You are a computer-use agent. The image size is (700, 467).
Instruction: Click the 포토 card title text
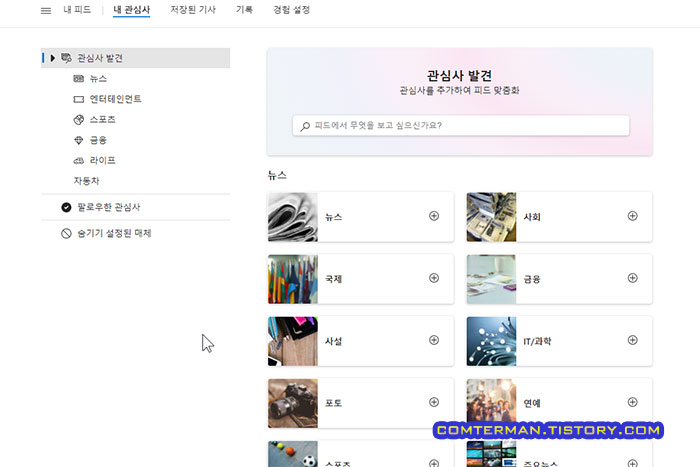333,403
